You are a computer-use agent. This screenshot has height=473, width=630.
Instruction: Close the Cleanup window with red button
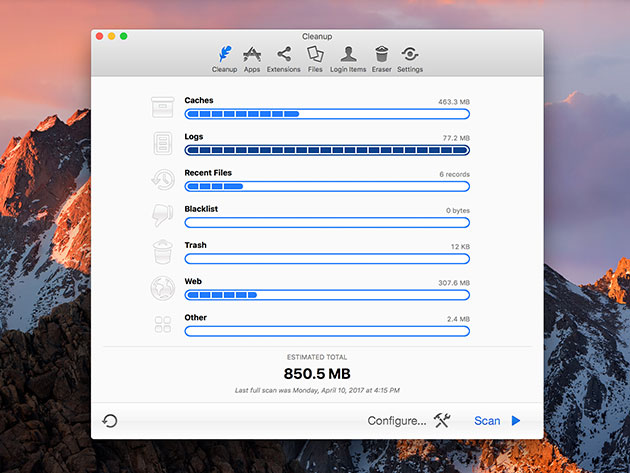(100, 36)
